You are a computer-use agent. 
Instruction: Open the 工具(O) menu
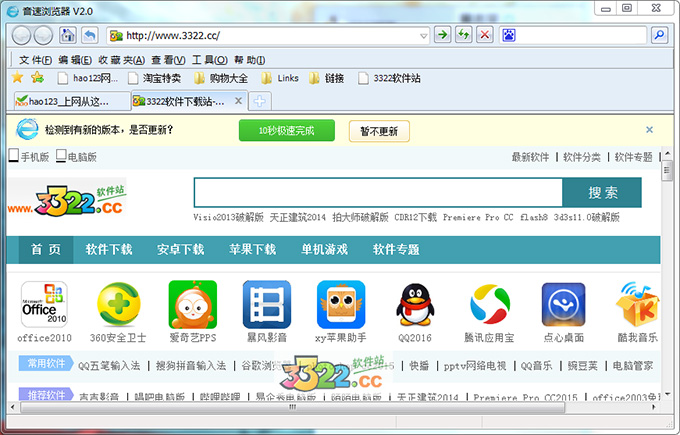[210, 60]
